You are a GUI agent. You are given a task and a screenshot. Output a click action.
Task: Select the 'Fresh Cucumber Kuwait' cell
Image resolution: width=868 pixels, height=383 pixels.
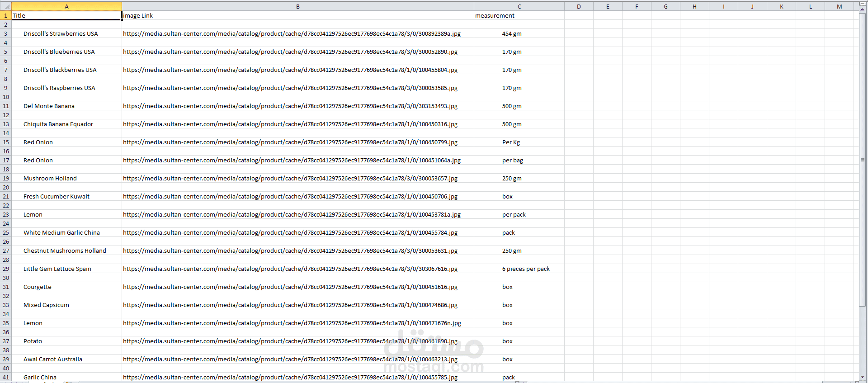coord(66,196)
